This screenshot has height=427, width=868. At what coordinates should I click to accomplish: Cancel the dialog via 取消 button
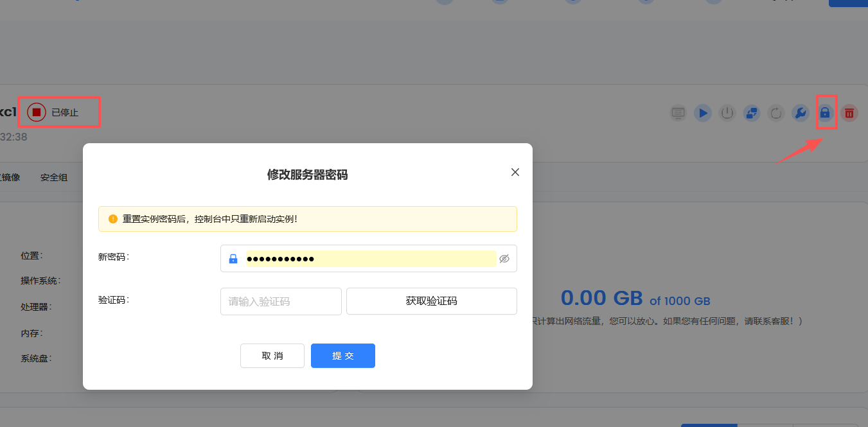272,356
